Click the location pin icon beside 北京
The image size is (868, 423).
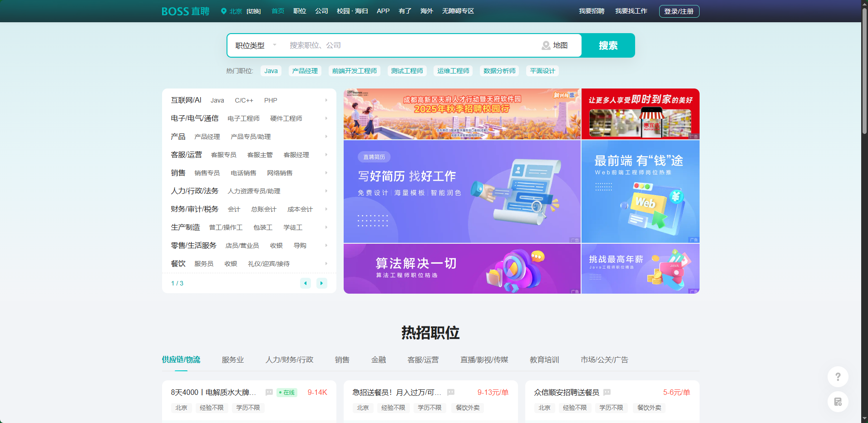[x=223, y=11]
